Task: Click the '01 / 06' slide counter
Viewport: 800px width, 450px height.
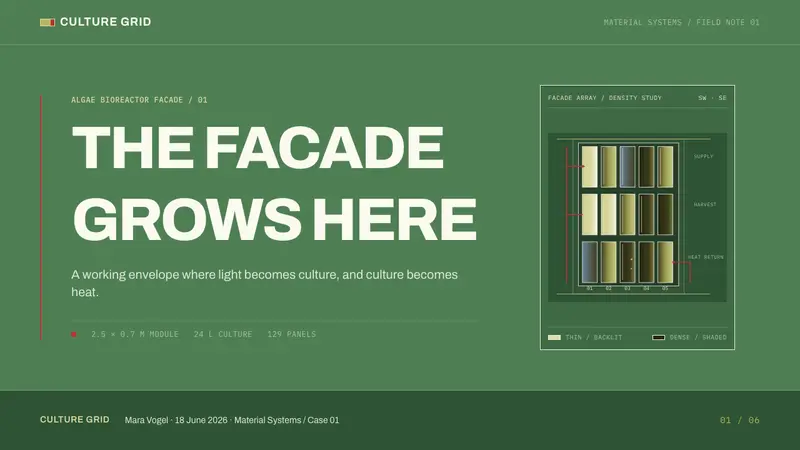Action: coord(740,420)
